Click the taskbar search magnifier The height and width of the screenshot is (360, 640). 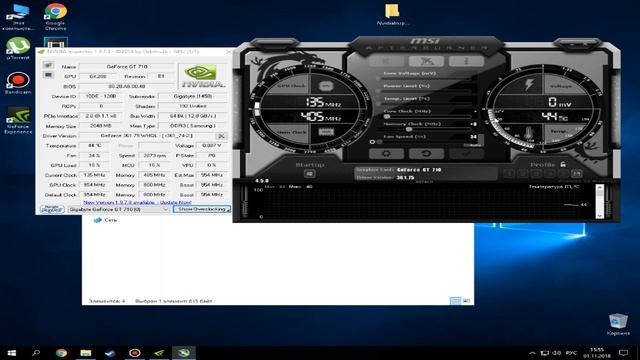[x=36, y=353]
